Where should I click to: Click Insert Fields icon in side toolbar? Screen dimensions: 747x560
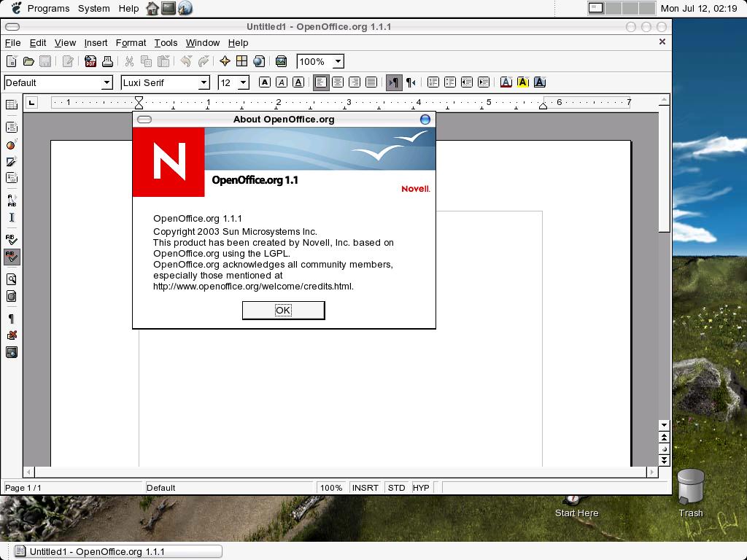pyautogui.click(x=12, y=127)
